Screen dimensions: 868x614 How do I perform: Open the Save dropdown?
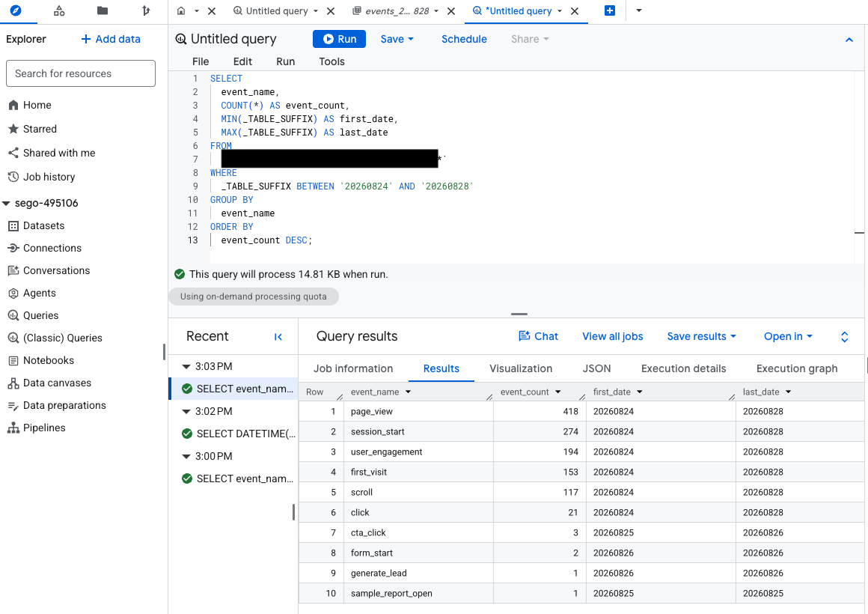[x=397, y=40]
